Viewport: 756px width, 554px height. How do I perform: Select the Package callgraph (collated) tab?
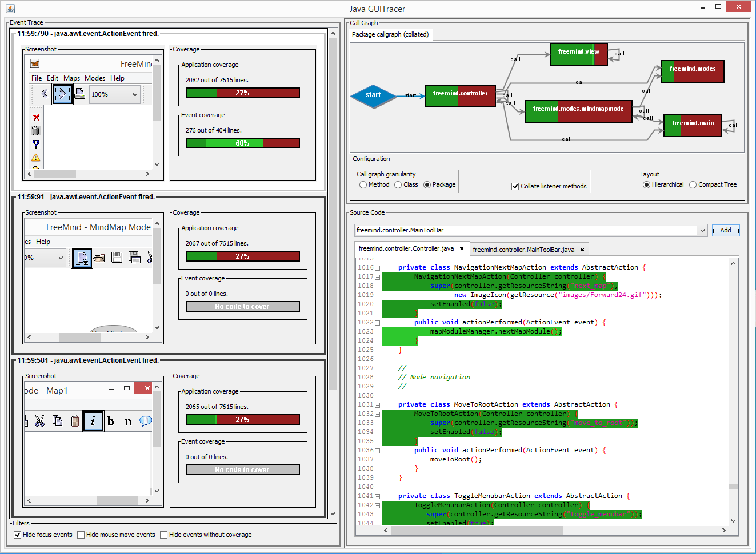390,34
